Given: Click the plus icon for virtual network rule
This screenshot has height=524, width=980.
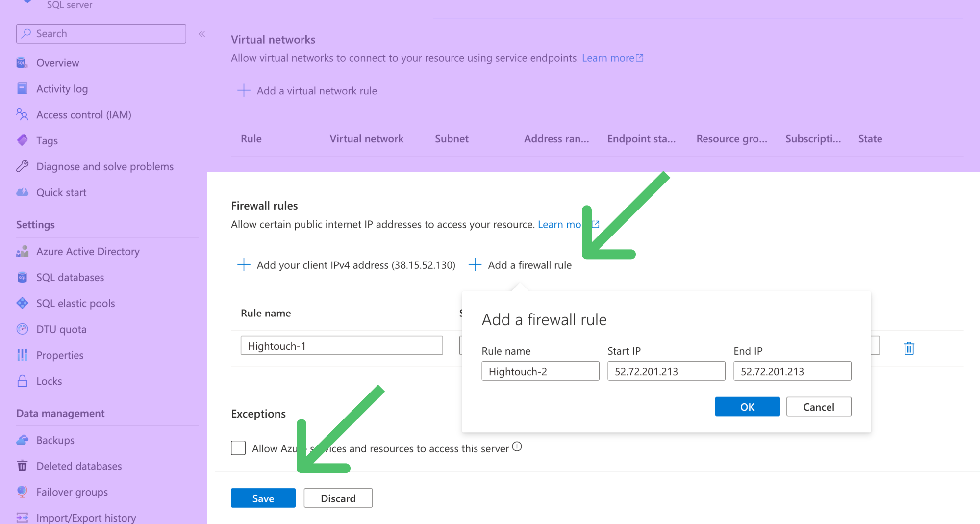Looking at the screenshot, I should (244, 90).
